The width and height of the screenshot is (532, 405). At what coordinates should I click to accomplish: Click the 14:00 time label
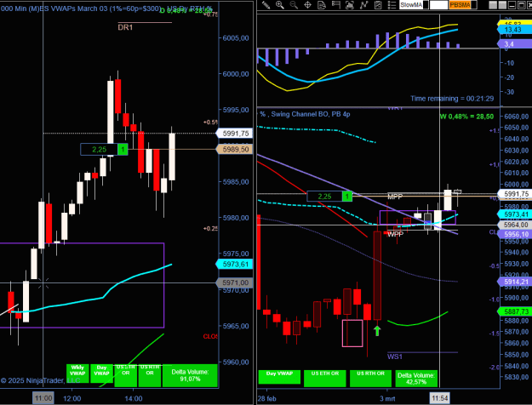134,398
